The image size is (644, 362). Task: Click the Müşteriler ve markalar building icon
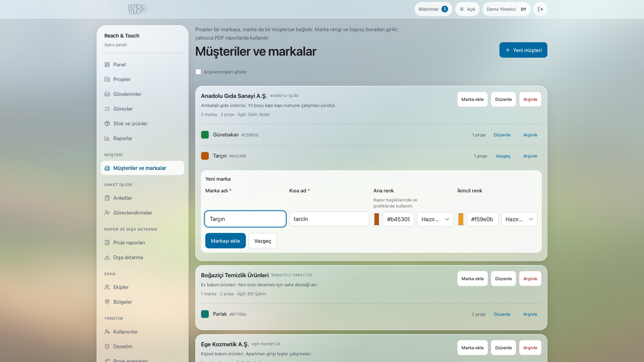[x=107, y=168]
